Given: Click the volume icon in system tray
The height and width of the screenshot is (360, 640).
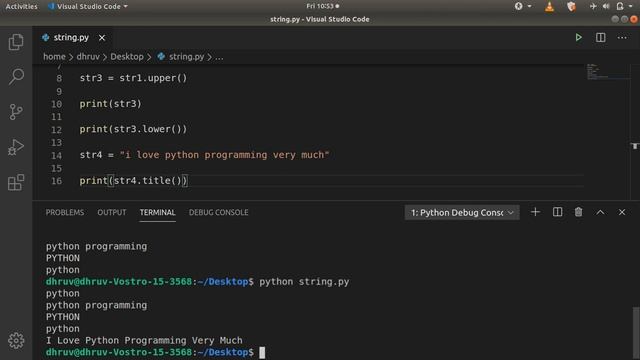Looking at the screenshot, I should click(x=606, y=7).
